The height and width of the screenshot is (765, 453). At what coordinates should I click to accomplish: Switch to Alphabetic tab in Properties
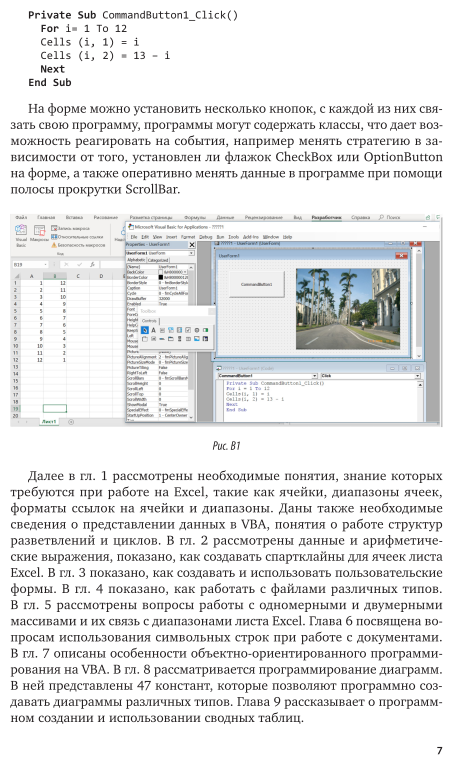coord(136,260)
